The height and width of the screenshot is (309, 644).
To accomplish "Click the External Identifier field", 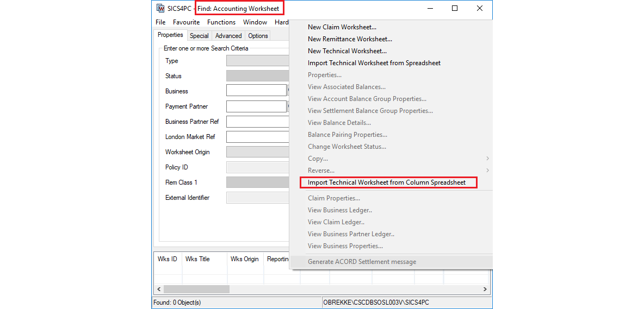I will [x=257, y=198].
